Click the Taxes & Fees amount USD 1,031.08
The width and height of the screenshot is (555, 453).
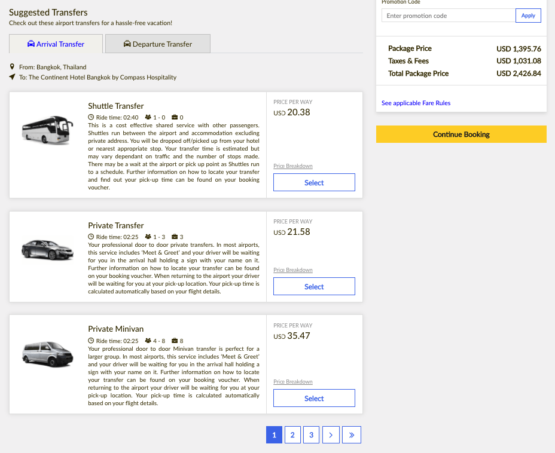(x=519, y=61)
